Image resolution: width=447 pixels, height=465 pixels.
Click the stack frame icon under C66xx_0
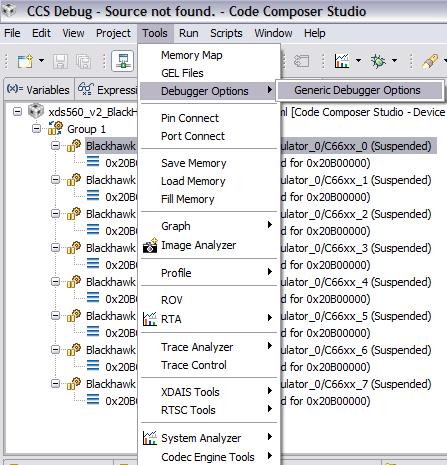click(93, 162)
